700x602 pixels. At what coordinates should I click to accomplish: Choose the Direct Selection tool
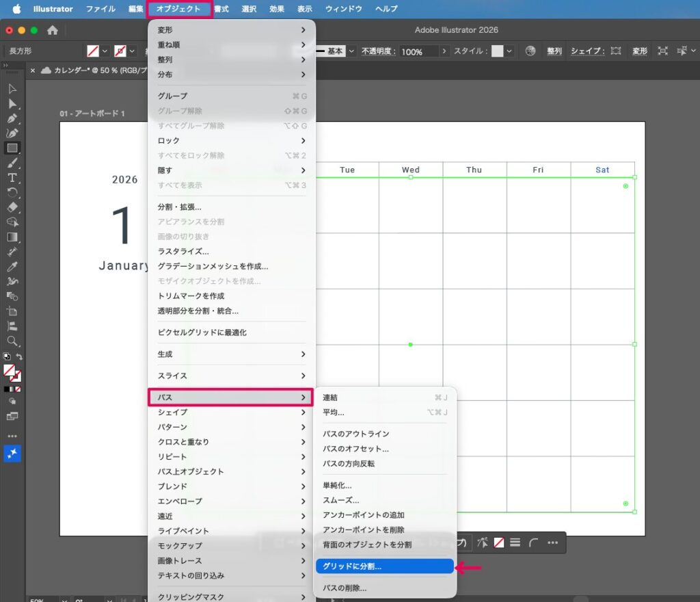(x=12, y=103)
